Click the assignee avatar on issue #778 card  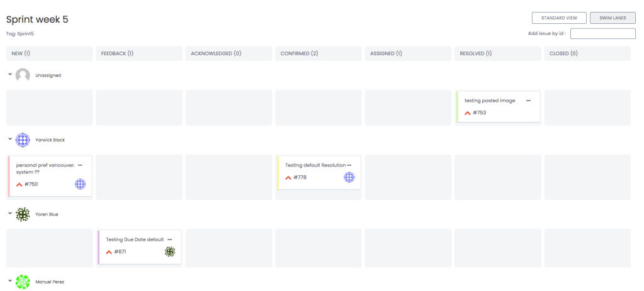tap(349, 177)
